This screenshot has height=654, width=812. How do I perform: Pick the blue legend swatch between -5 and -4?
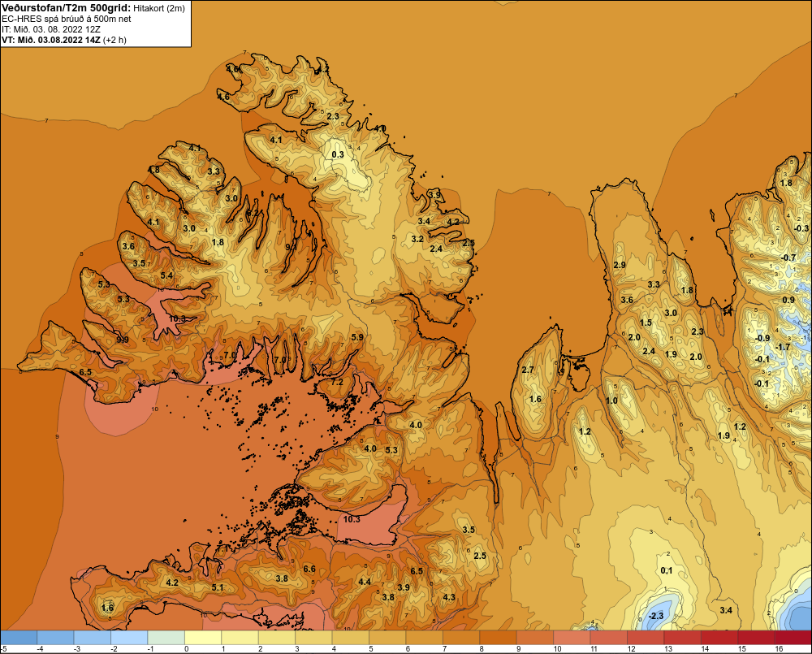19,637
